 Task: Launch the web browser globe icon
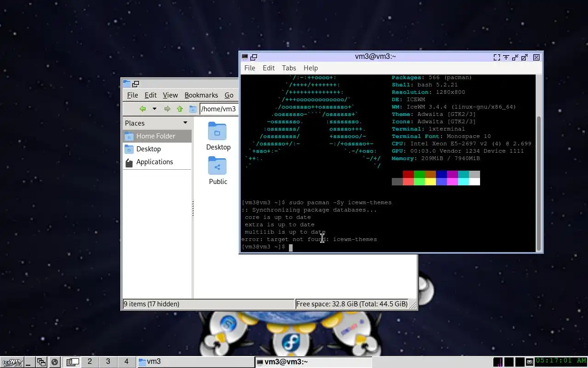click(54, 362)
